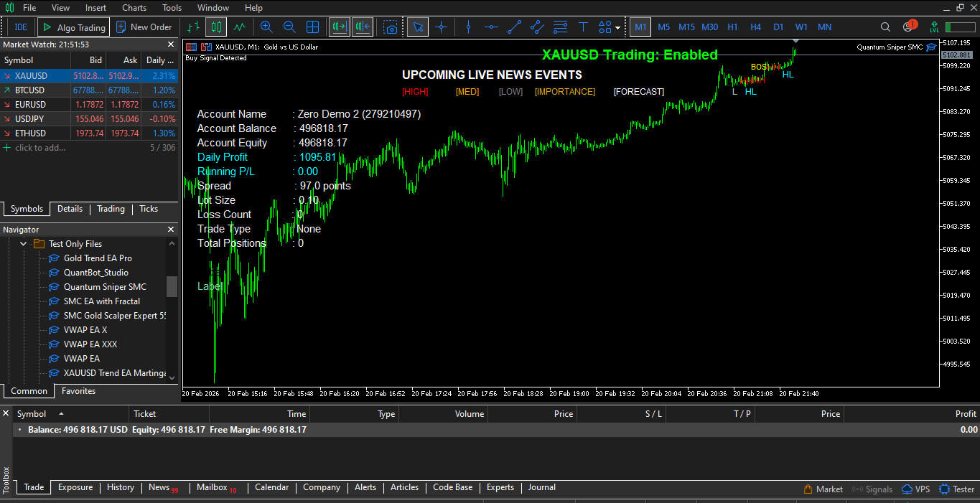Image resolution: width=980 pixels, height=503 pixels.
Task: Open the Charts menu
Action: point(134,8)
